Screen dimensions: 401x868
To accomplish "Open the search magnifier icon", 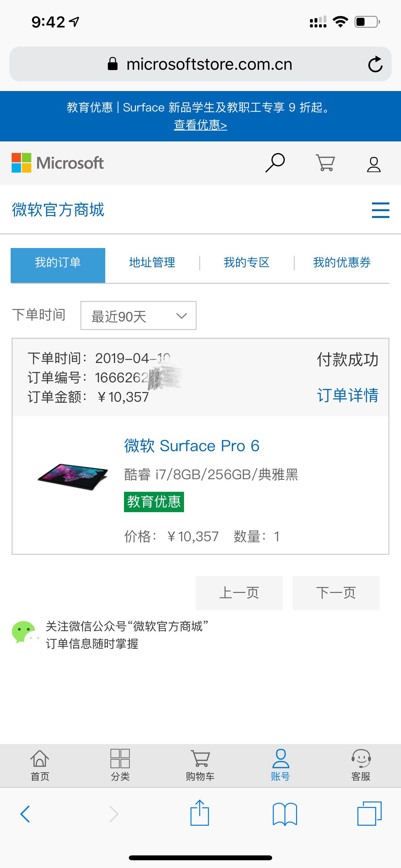I will [x=275, y=163].
